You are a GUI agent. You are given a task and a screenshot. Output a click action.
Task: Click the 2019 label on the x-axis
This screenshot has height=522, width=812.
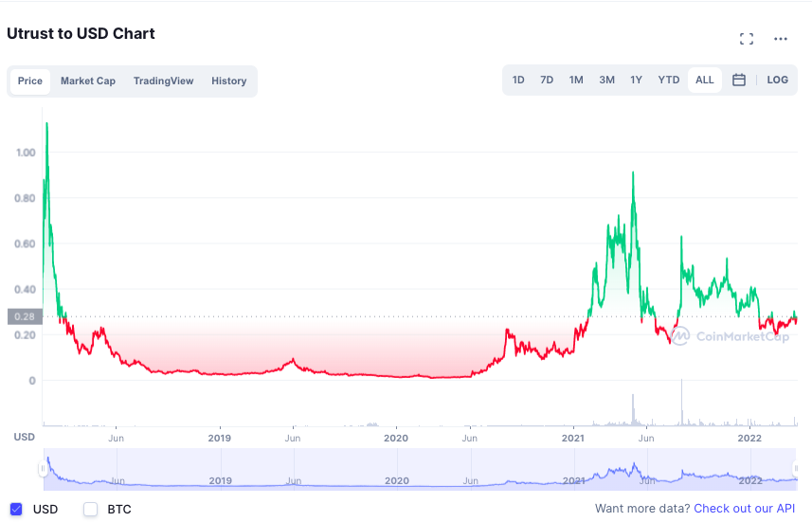click(x=220, y=438)
